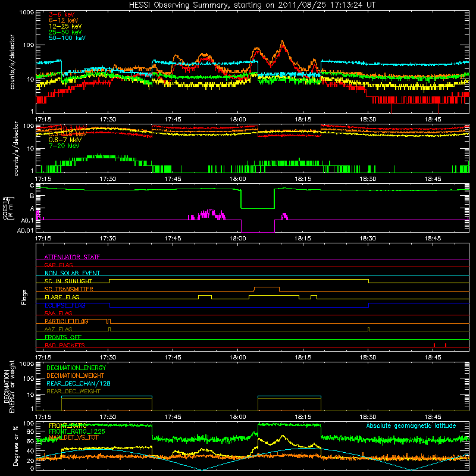476x476 pixels.
Task: Click the REAR_DEC_CHAN/128 legend label
Action: click(79, 383)
